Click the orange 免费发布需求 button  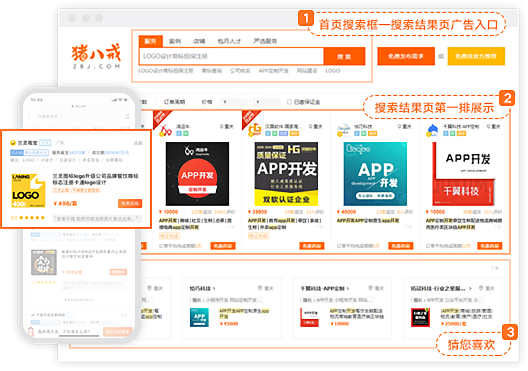[406, 56]
